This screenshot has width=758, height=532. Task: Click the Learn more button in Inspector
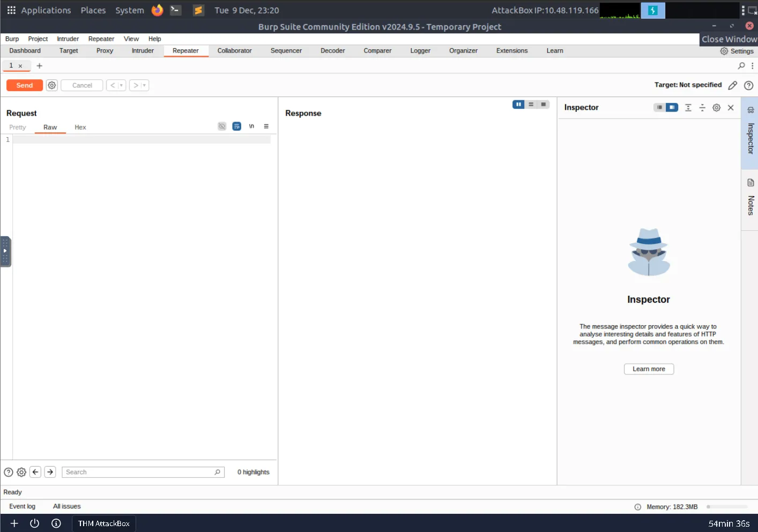649,369
